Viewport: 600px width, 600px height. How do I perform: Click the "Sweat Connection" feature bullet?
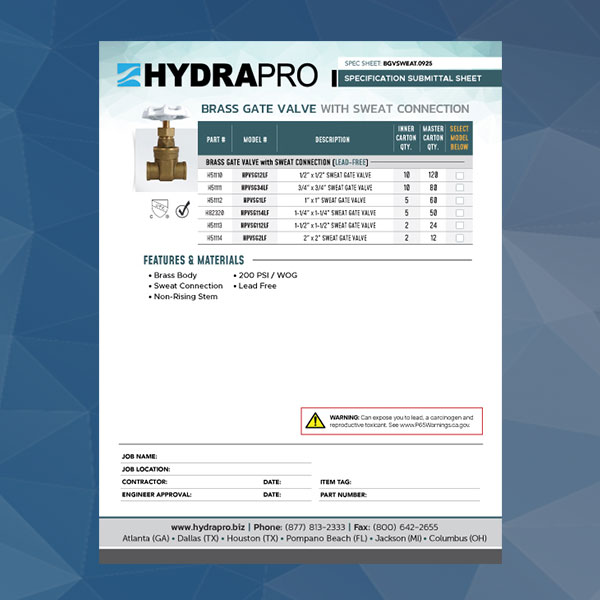pos(186,286)
